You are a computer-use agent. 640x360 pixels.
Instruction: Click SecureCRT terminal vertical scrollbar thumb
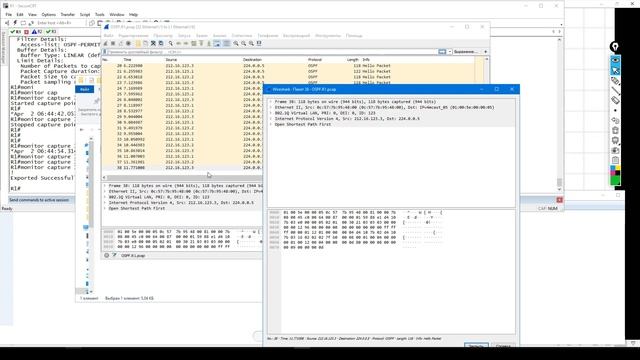(x=560, y=182)
